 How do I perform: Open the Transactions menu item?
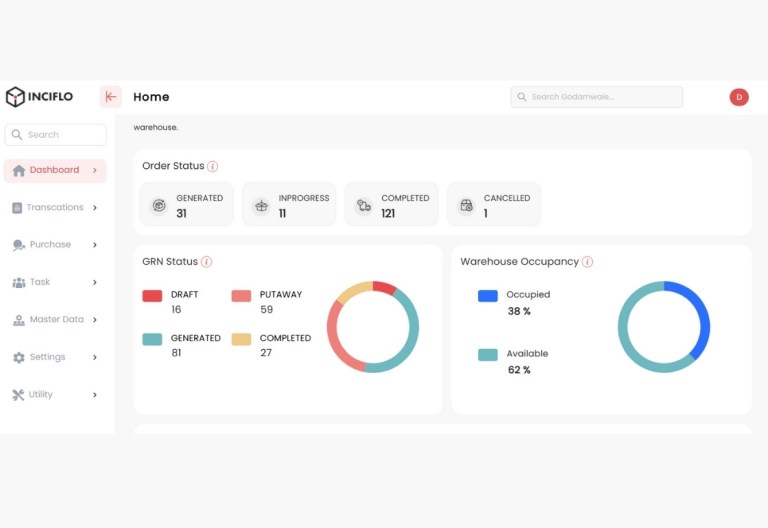55,208
